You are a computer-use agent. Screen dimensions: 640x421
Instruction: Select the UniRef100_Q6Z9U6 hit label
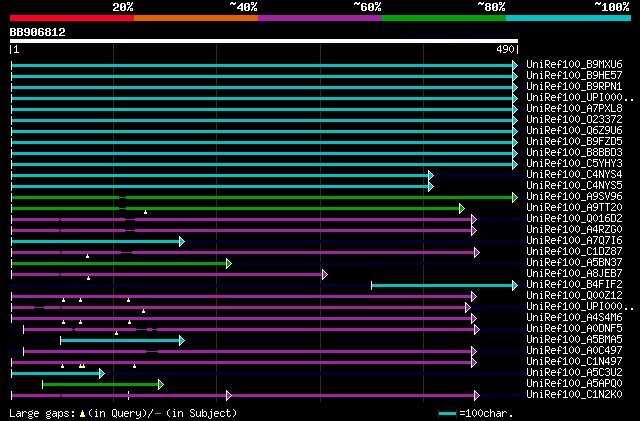[574, 131]
